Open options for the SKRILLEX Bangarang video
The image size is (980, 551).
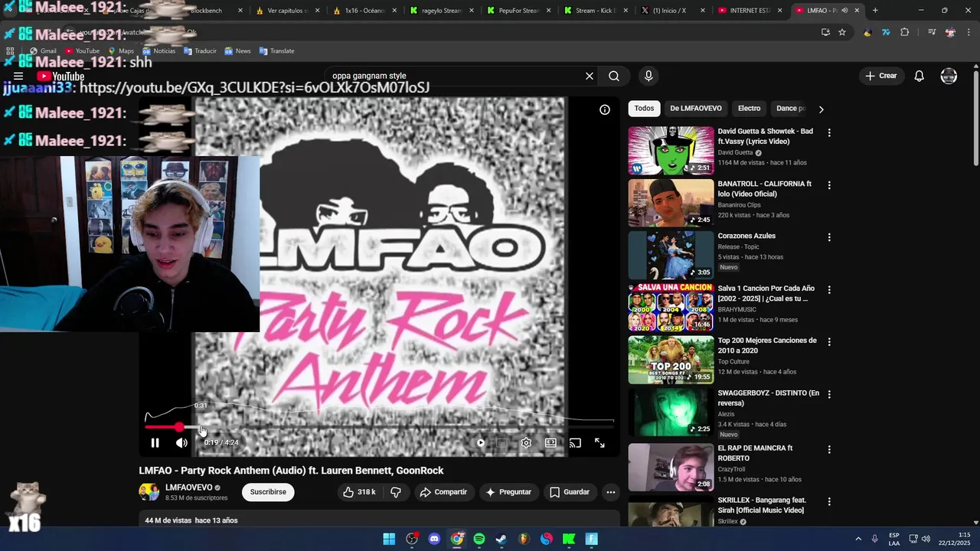click(828, 502)
